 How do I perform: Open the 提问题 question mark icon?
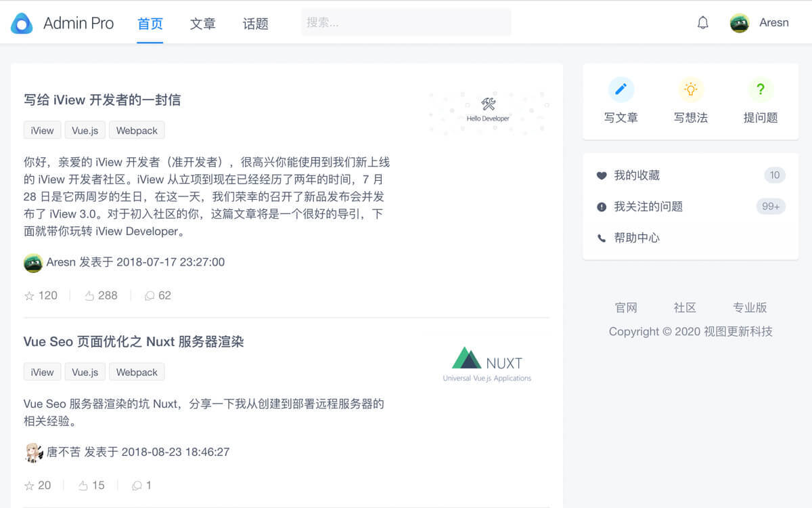(x=761, y=89)
